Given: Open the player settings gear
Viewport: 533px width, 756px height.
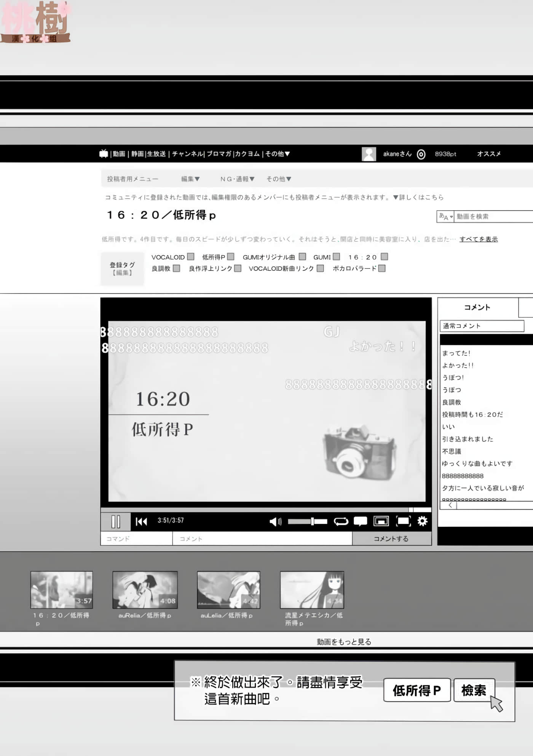Looking at the screenshot, I should [422, 521].
